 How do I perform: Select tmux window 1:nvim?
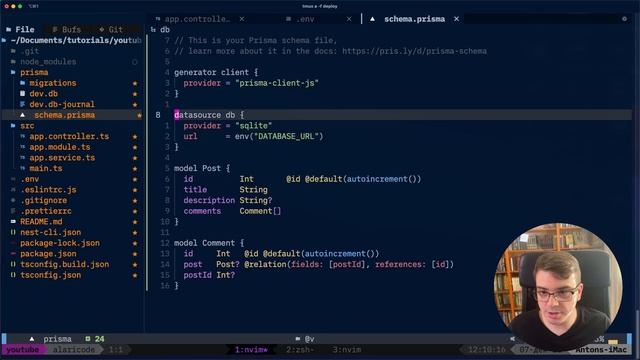(251, 350)
